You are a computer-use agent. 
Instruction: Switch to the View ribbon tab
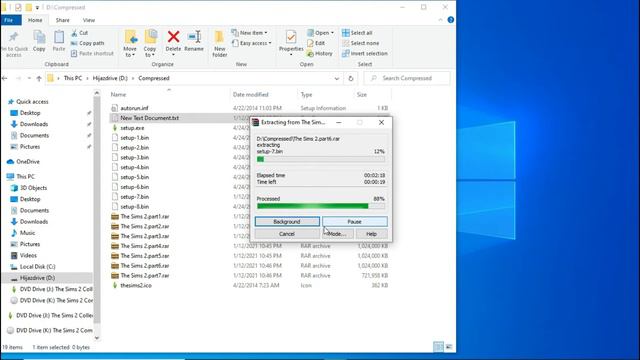coord(89,20)
